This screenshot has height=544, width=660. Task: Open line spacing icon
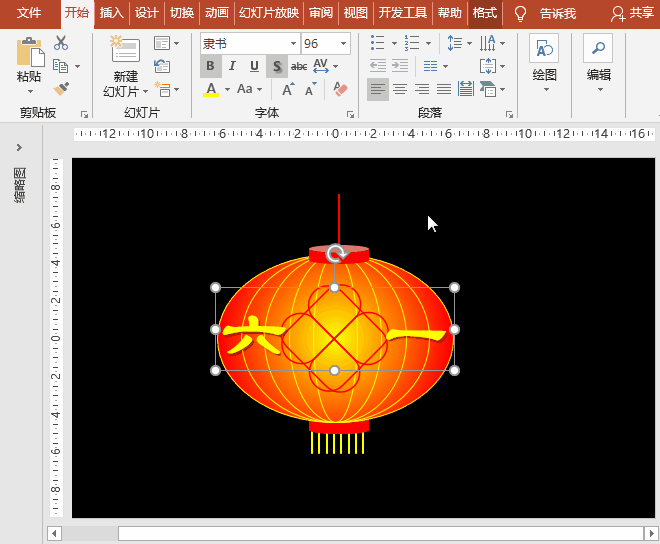pyautogui.click(x=455, y=43)
